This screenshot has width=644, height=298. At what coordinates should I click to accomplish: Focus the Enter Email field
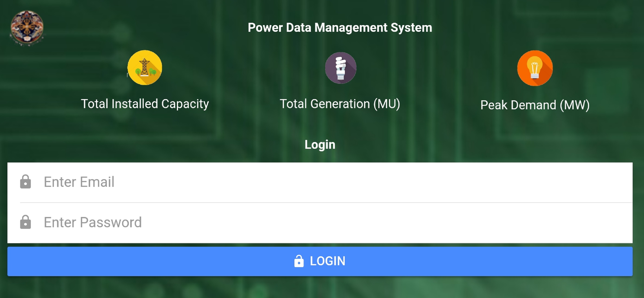click(320, 182)
